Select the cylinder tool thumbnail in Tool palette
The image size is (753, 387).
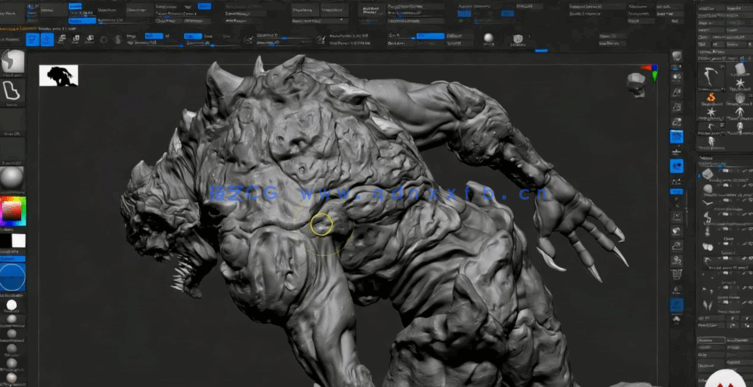point(740,70)
